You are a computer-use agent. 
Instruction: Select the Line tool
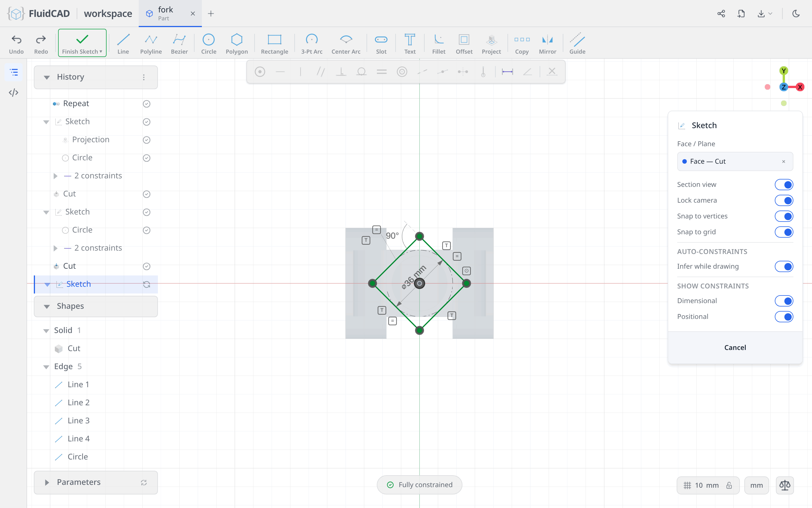tap(123, 43)
